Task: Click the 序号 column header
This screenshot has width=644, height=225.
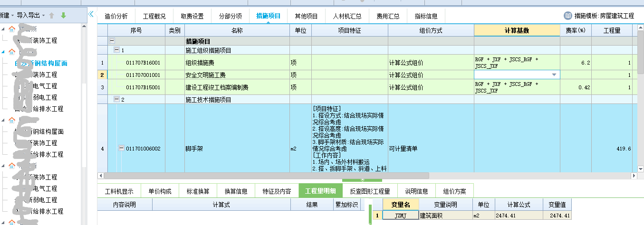Action: 136,30
